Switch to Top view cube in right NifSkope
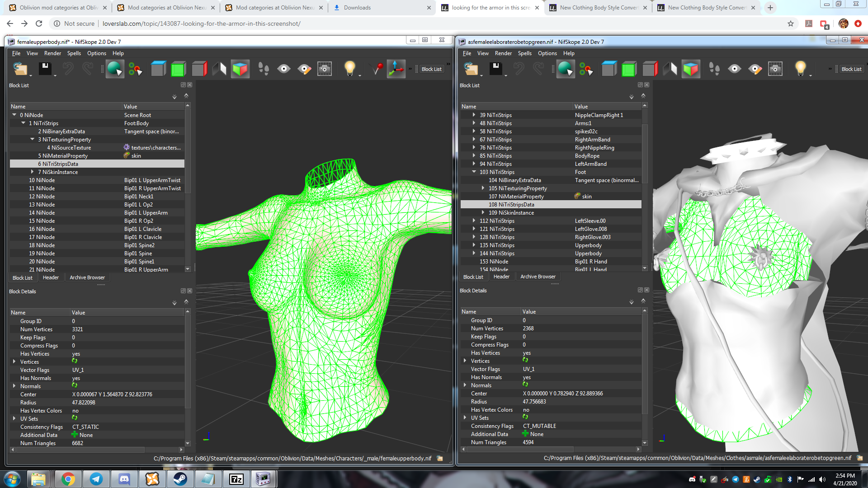The width and height of the screenshot is (868, 488). pos(609,69)
